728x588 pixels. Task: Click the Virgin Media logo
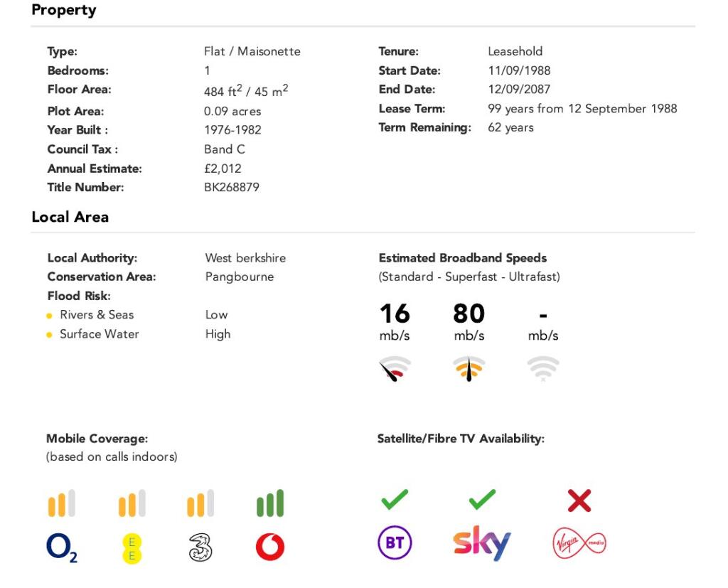pyautogui.click(x=579, y=545)
